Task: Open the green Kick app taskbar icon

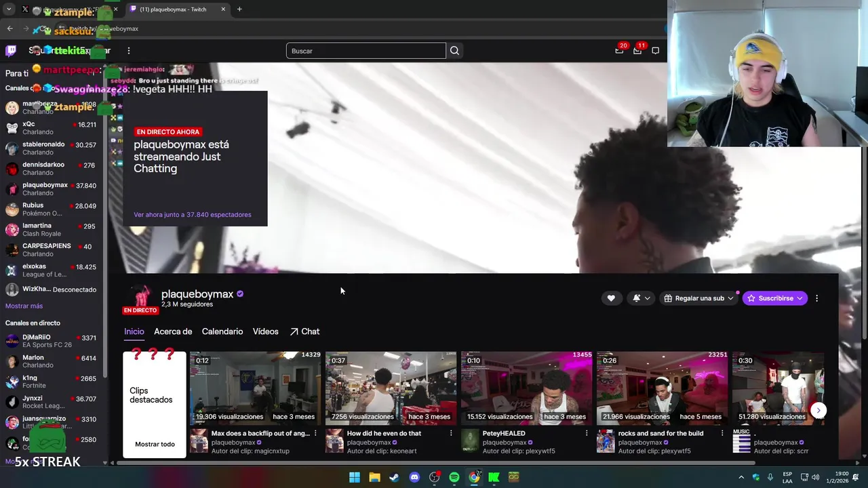Action: 494,477
